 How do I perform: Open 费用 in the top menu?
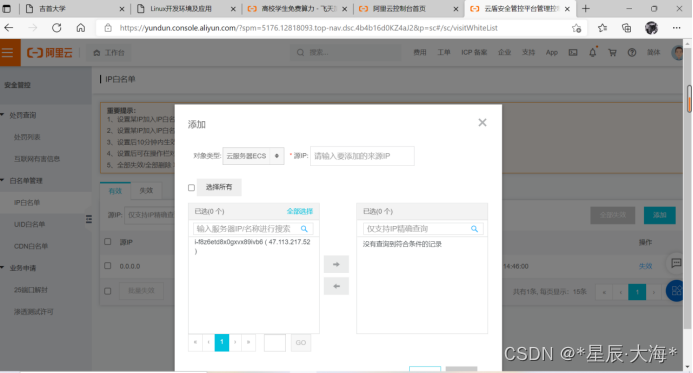[420, 53]
